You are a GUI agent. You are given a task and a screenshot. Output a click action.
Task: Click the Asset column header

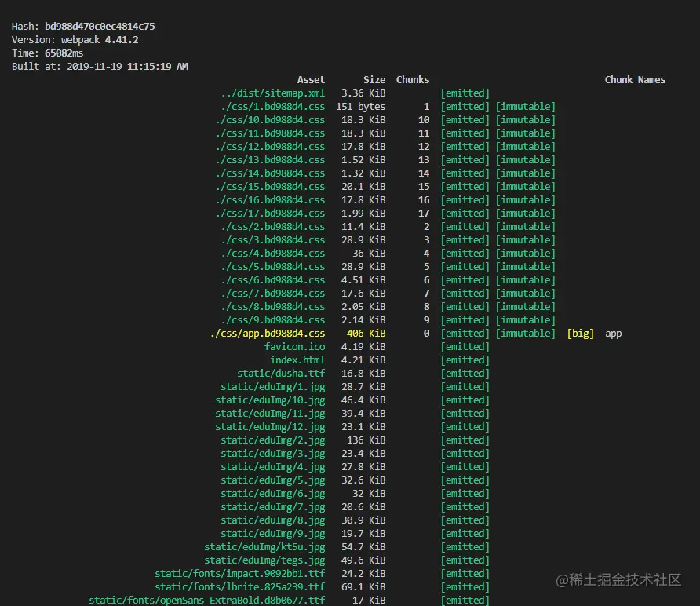point(312,80)
